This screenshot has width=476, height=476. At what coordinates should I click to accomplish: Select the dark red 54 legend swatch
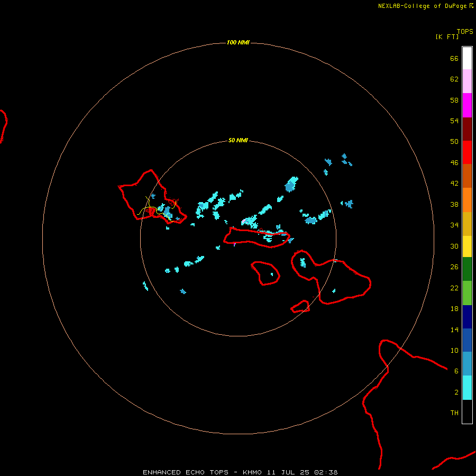coord(467,129)
